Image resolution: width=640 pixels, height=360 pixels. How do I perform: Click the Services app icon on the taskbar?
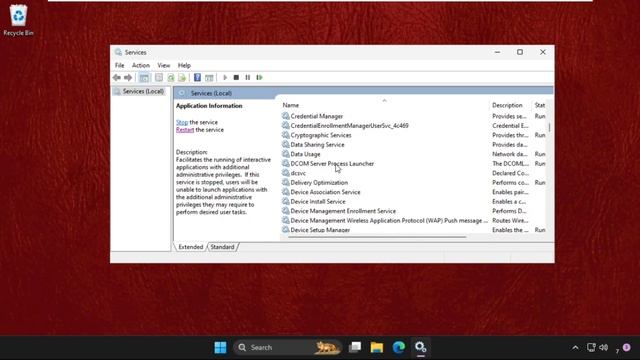coord(421,347)
